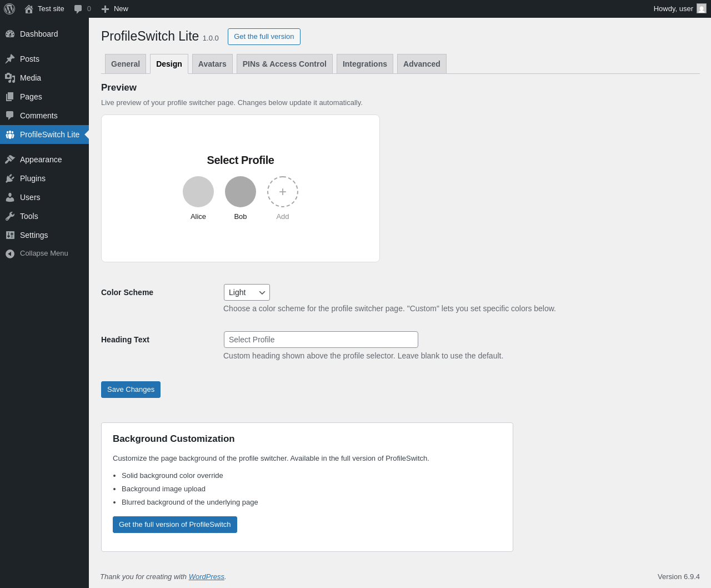711x588 pixels.
Task: Click the Plugins plug icon
Action: pos(10,178)
